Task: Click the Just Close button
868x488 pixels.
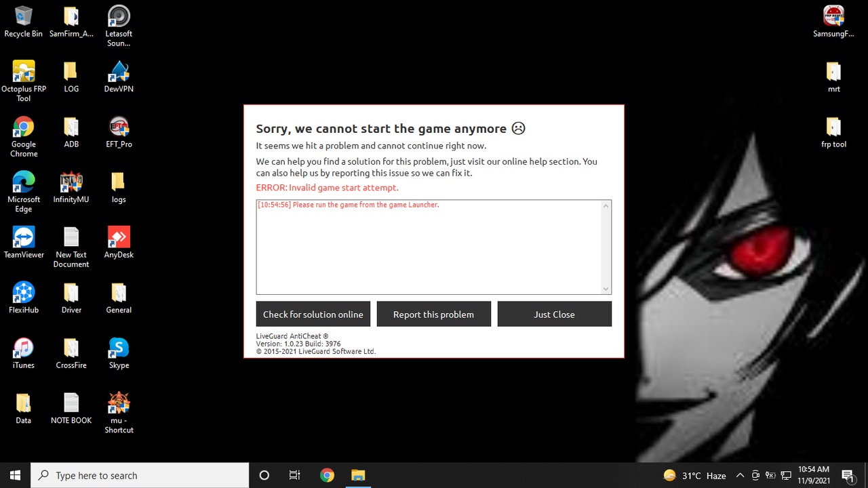Action: 555,314
